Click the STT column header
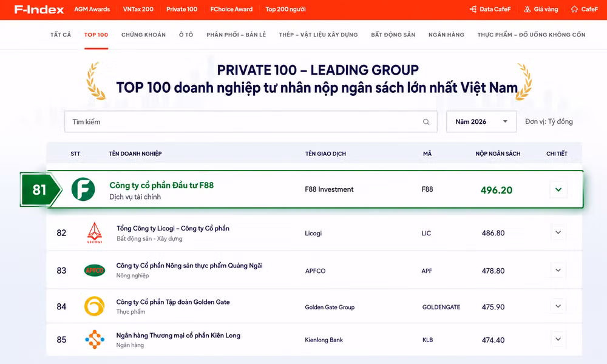The width and height of the screenshot is (607, 364). pos(75,153)
